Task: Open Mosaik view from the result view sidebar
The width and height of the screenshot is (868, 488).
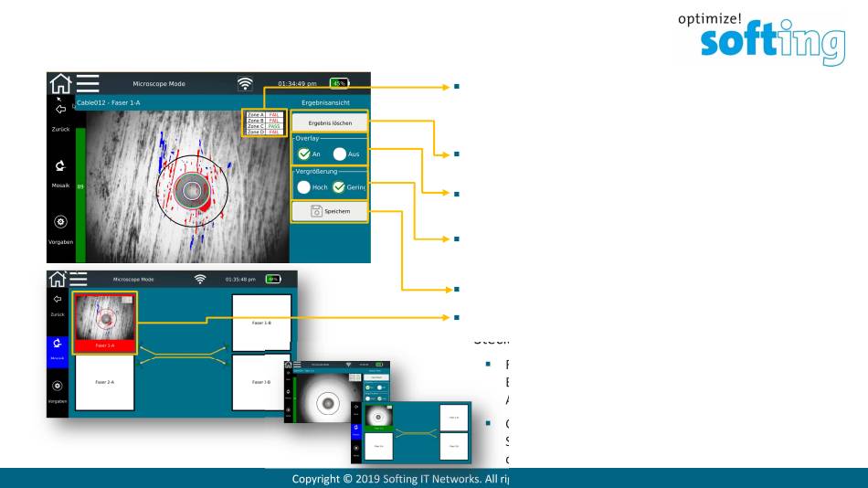Action: click(x=60, y=166)
